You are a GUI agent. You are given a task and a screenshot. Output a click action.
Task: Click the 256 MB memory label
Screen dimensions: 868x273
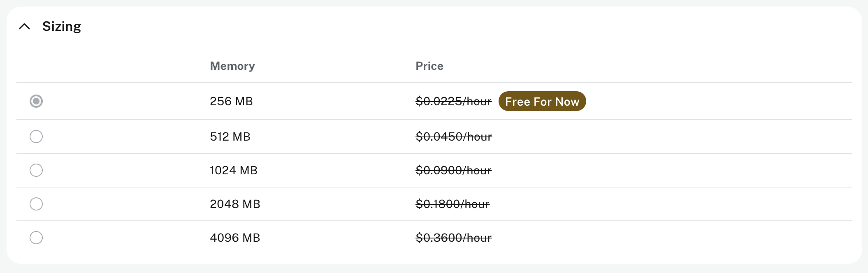231,101
